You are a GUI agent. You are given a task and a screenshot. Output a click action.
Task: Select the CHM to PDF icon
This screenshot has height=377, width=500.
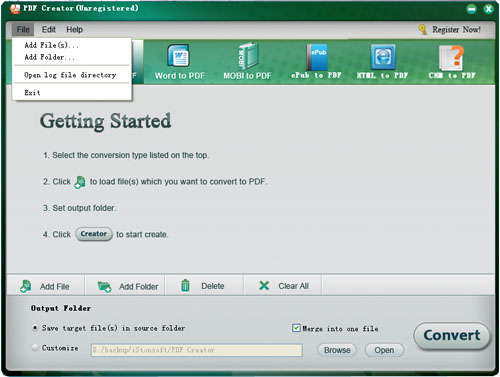coord(452,57)
